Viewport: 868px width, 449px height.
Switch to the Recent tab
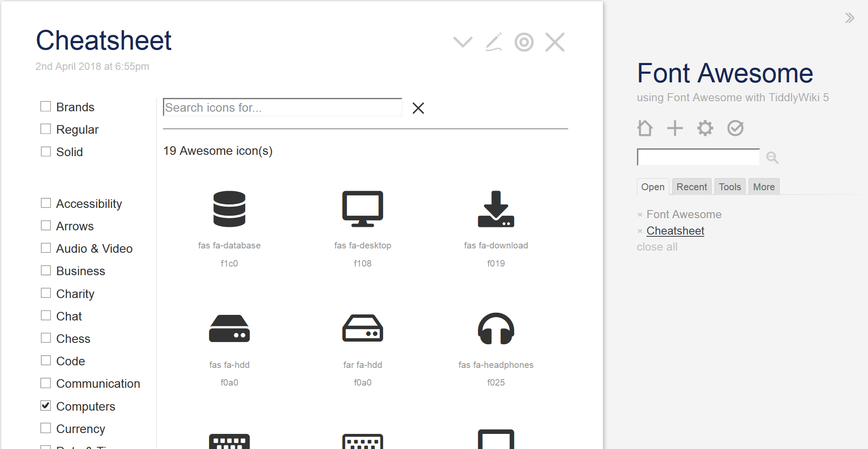(x=691, y=186)
